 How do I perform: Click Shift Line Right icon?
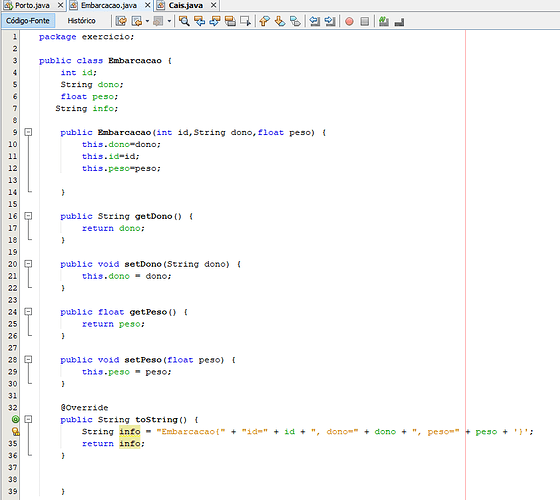pos(330,21)
